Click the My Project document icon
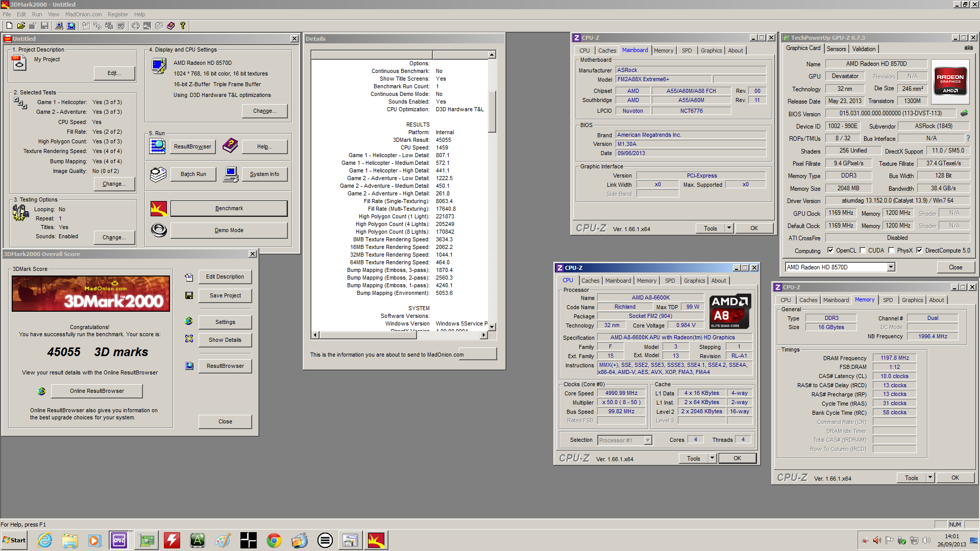The width and height of the screenshot is (980, 551). [19, 63]
